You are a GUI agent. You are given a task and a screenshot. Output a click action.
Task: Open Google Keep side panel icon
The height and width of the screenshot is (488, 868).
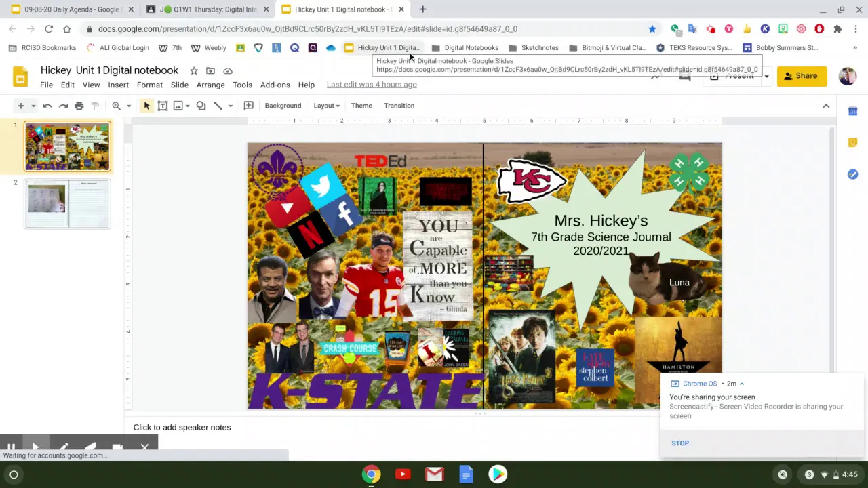point(853,142)
